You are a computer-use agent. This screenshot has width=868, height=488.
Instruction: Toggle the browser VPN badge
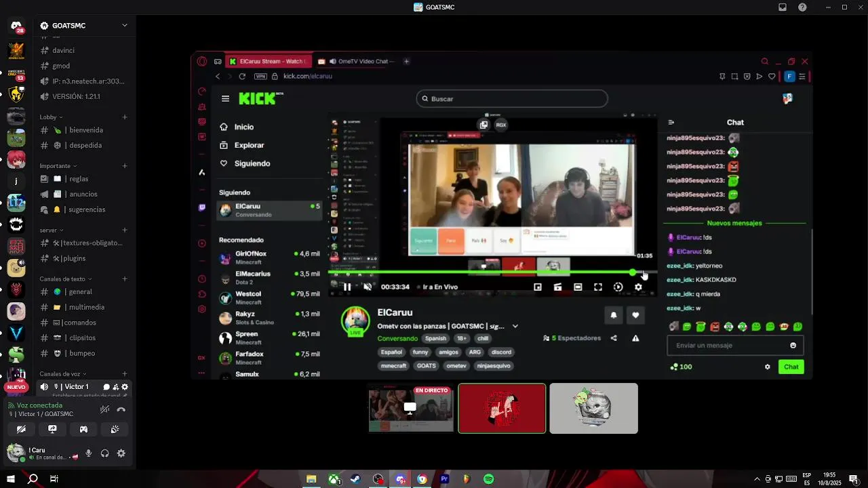coord(260,77)
